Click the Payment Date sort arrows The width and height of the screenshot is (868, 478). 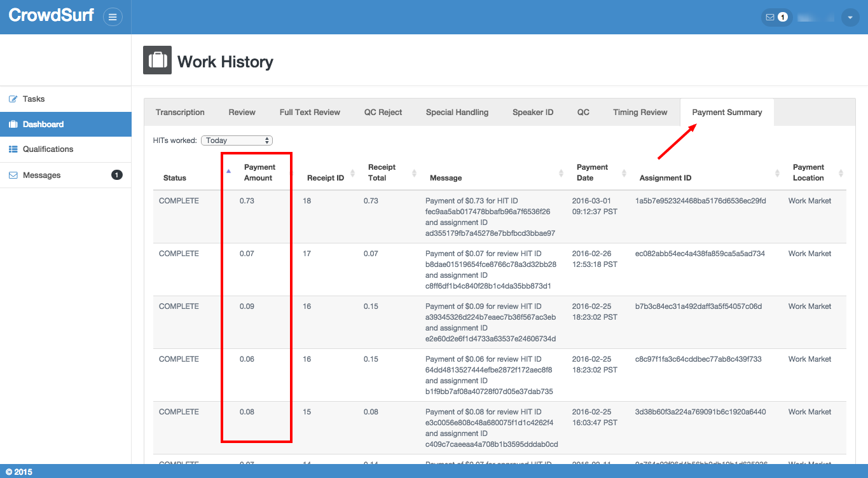click(624, 173)
